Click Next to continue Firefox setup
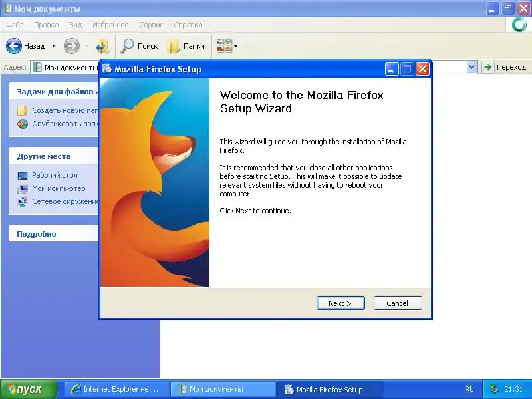This screenshot has width=532, height=399. 340,303
